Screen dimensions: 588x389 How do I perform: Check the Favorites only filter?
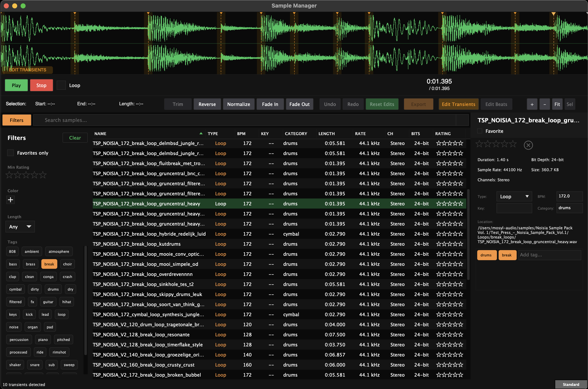pos(10,153)
